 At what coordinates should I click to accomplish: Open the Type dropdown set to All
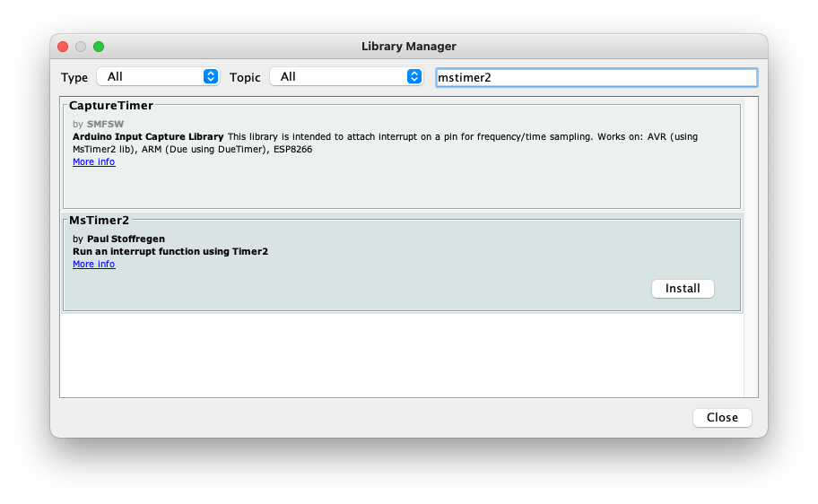158,77
